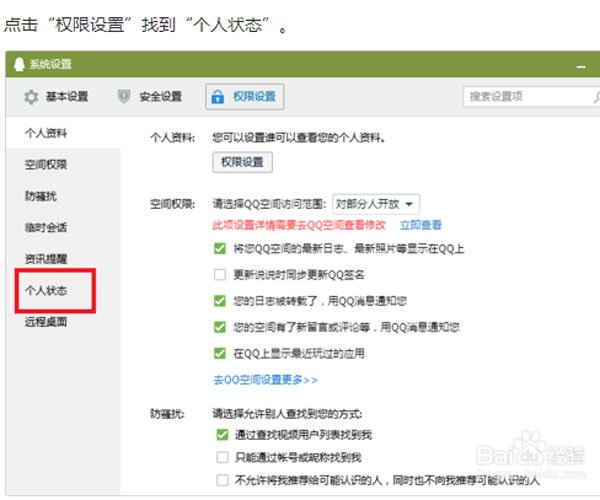Open the QQ空间访问范围 dropdown 对部分人开放
This screenshot has width=600, height=500.
pyautogui.click(x=376, y=204)
